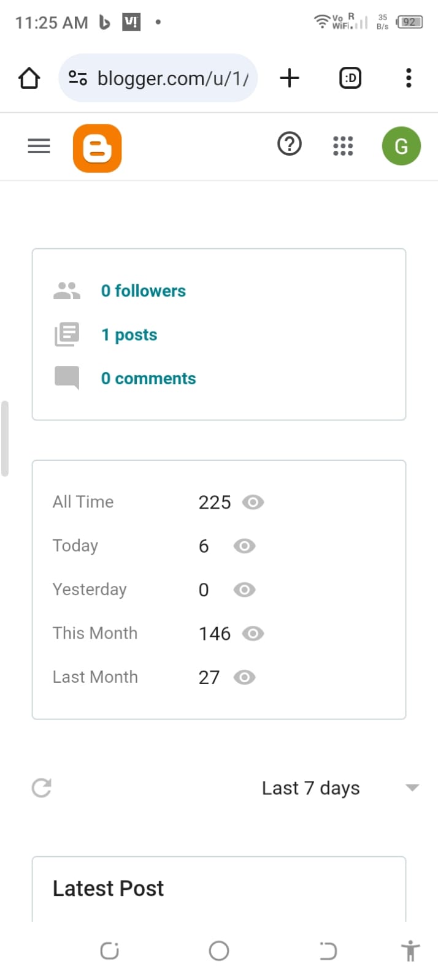Open the browser three-dot menu
Screen dimensions: 438x980
coord(409,78)
